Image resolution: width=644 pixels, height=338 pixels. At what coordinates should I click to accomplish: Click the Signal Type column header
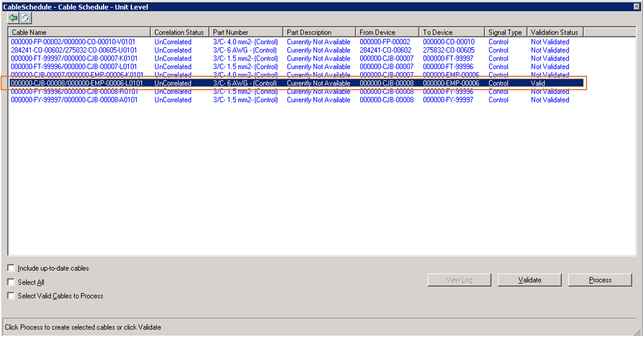pyautogui.click(x=505, y=32)
